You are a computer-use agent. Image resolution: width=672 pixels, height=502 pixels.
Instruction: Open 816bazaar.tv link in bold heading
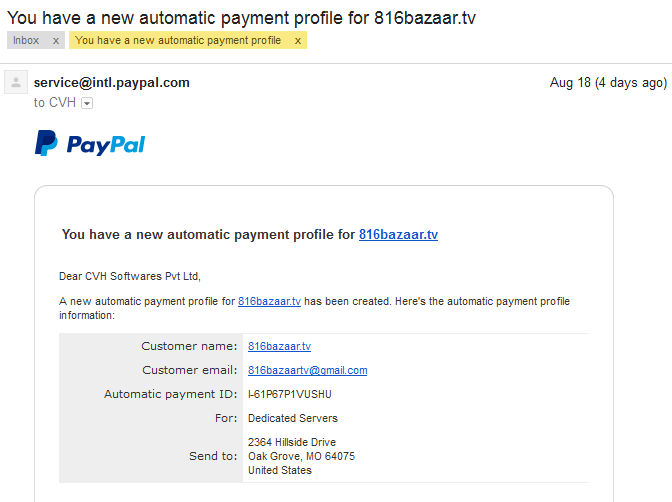[x=399, y=234]
